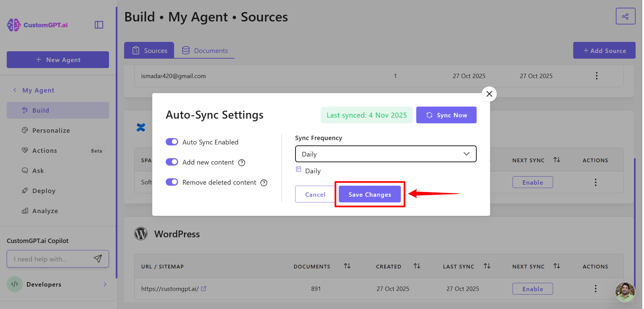The width and height of the screenshot is (644, 309).
Task: Open actions menu for customgpt.ai row
Action: pyautogui.click(x=596, y=289)
